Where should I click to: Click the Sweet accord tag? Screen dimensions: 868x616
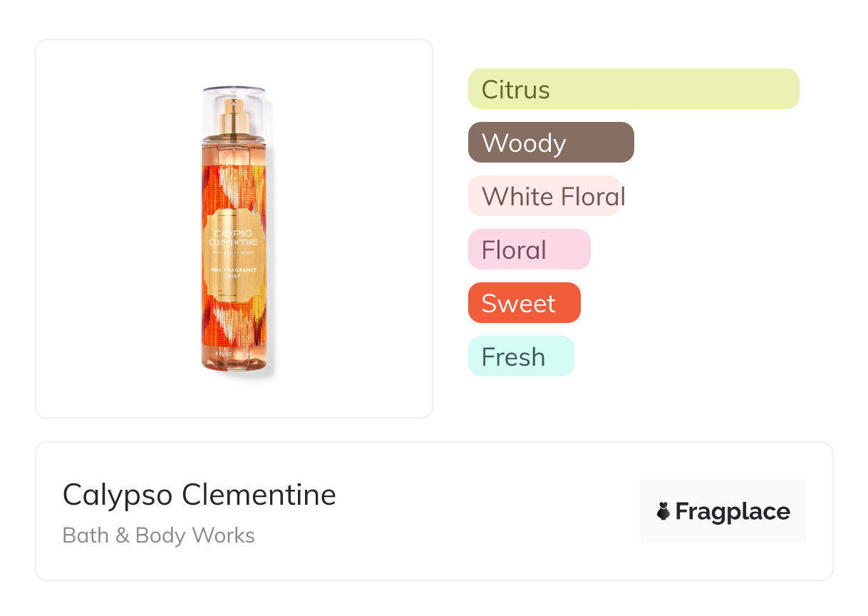click(x=524, y=303)
